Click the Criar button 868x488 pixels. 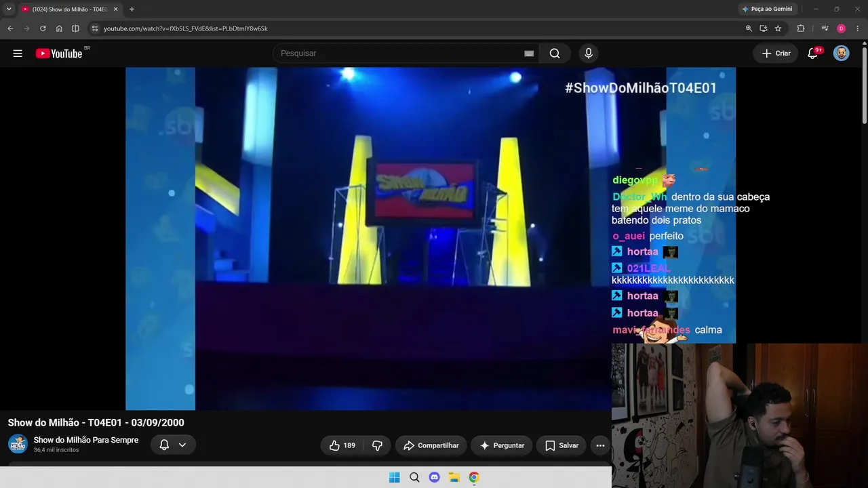tap(776, 54)
